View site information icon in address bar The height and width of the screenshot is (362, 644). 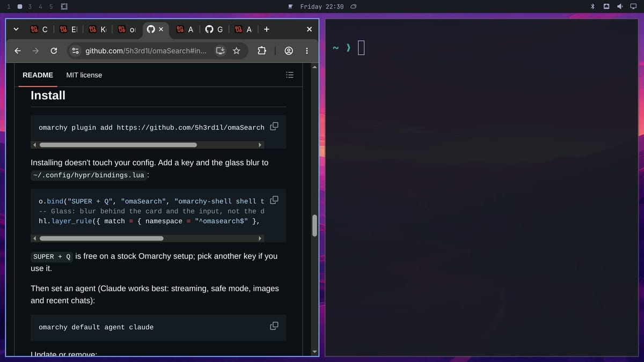coord(76,51)
